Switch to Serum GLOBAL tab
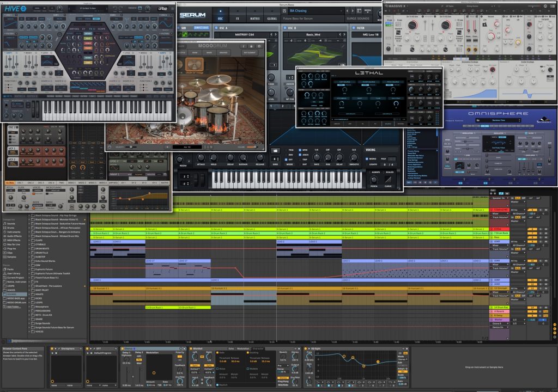This screenshot has width=558, height=392. 272,15
